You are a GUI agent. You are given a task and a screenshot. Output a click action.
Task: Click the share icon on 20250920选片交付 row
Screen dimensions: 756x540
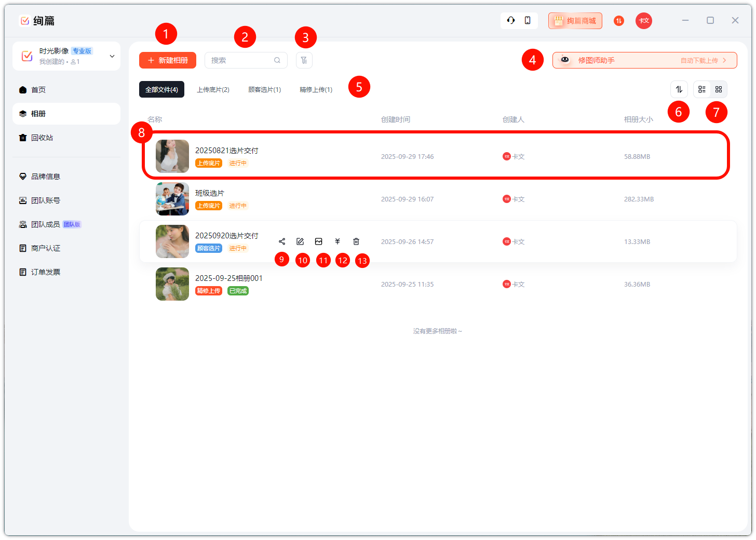coord(282,241)
